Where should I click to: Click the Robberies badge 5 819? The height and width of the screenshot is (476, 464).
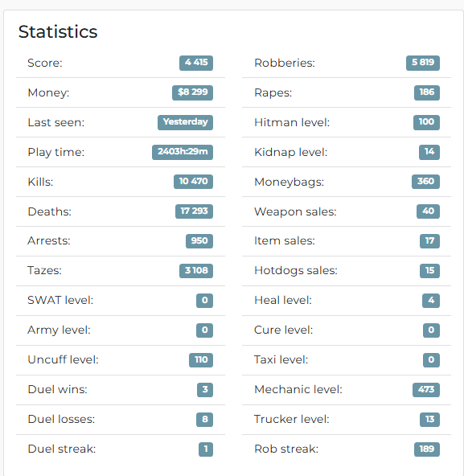[423, 63]
